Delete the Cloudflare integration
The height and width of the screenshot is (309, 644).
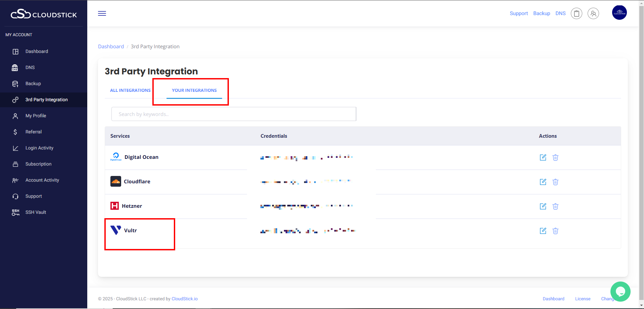pos(555,182)
